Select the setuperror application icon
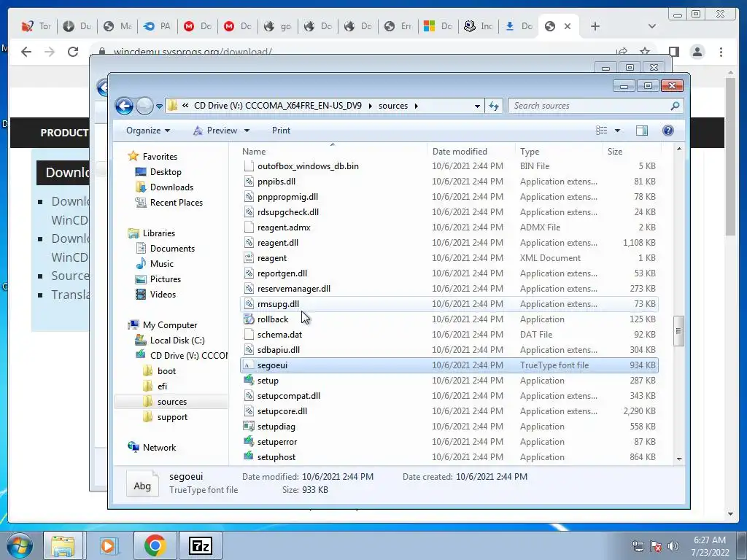The image size is (747, 560). pos(248,441)
